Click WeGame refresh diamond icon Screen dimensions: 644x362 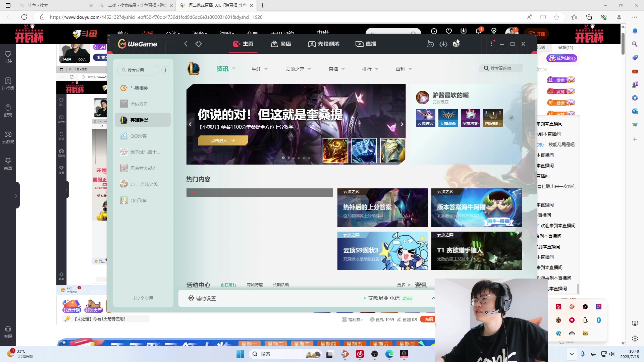[199, 44]
